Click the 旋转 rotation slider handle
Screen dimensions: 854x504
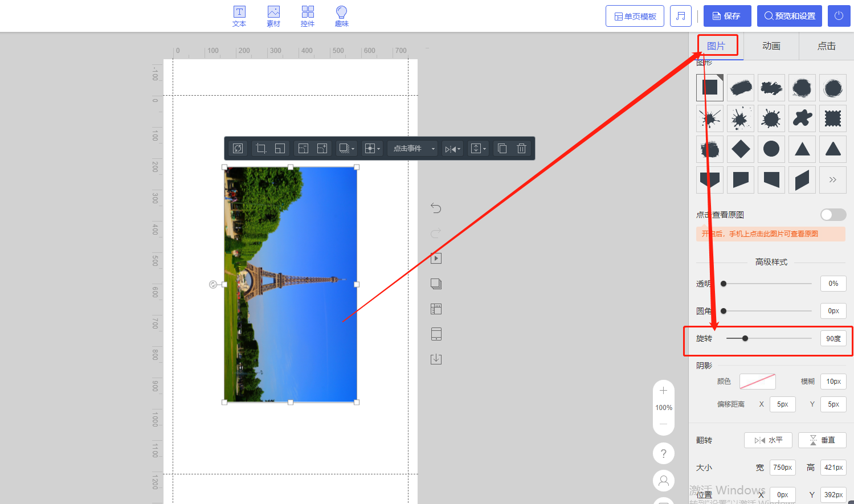coord(745,338)
